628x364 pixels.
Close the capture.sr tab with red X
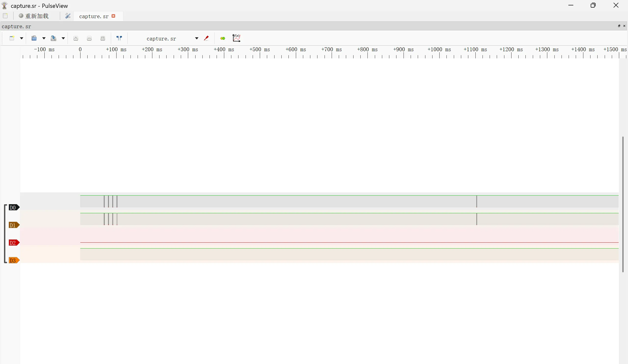pos(113,16)
